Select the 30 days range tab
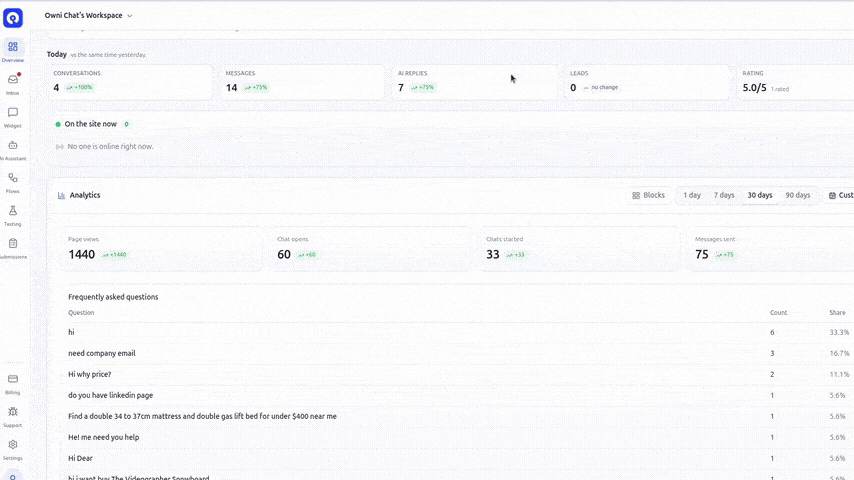The image size is (854, 480). coord(760,195)
